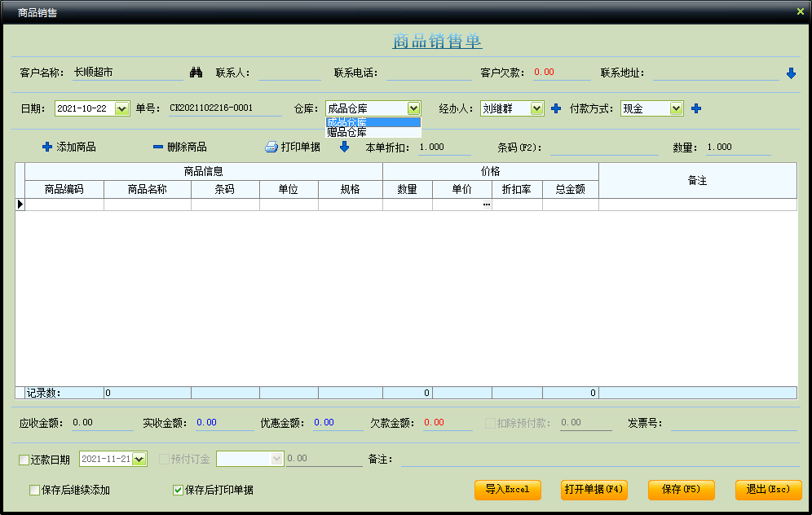Open the 还款日期 date dropdown

(139, 459)
